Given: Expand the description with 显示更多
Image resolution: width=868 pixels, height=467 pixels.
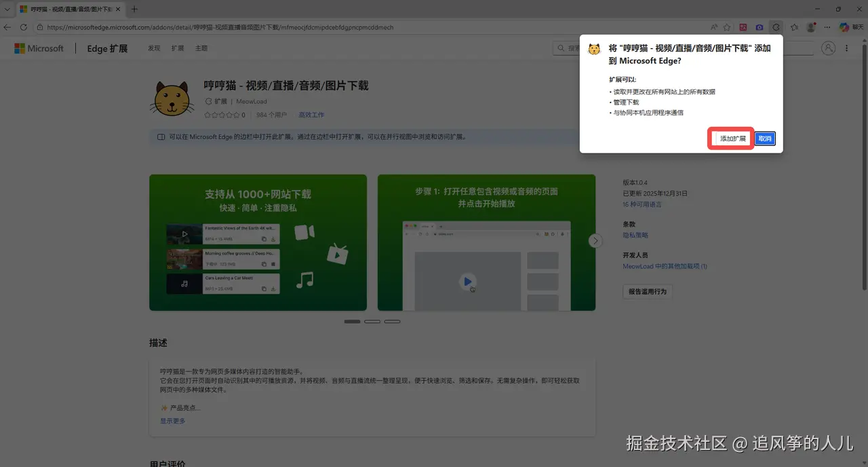Looking at the screenshot, I should (x=172, y=421).
